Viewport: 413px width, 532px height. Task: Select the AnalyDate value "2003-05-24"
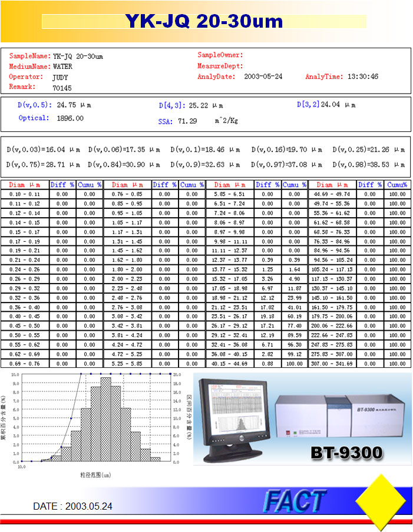pyautogui.click(x=263, y=77)
